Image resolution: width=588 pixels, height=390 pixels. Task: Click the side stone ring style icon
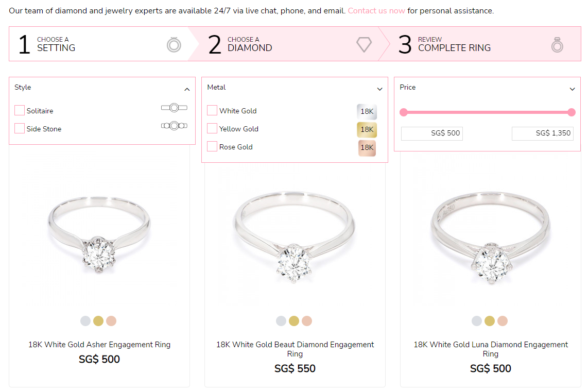click(174, 126)
